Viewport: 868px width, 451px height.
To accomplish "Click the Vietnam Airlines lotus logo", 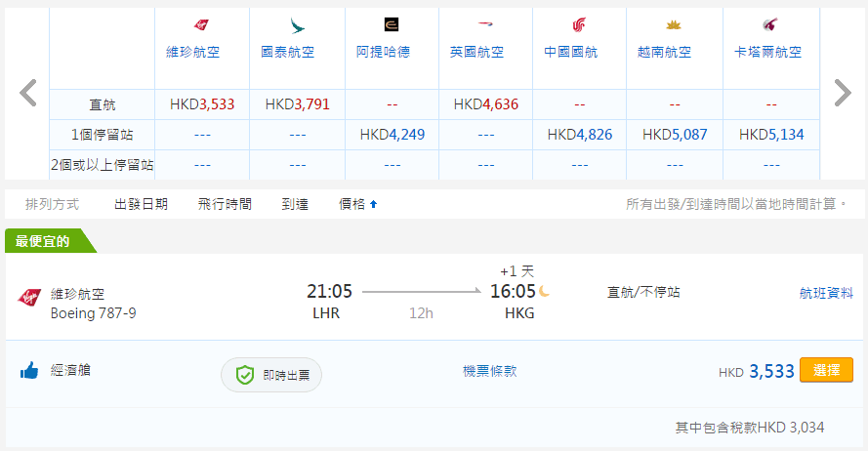I will 674,24.
